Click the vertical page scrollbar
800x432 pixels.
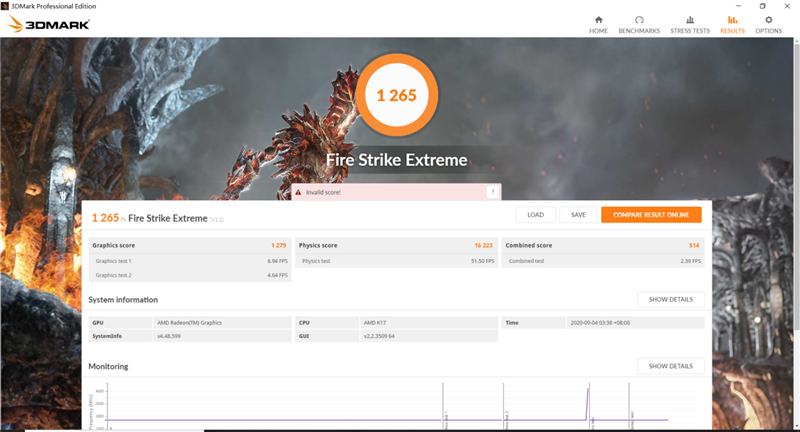click(796, 186)
